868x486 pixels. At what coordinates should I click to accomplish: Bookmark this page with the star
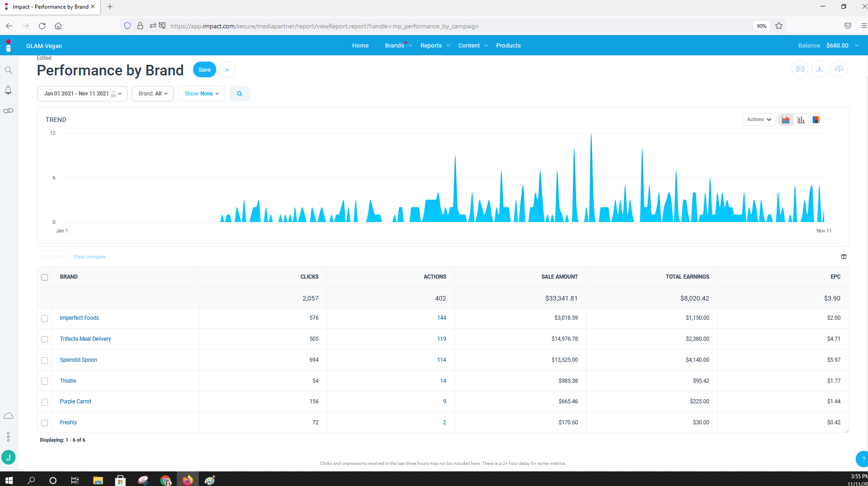[779, 26]
